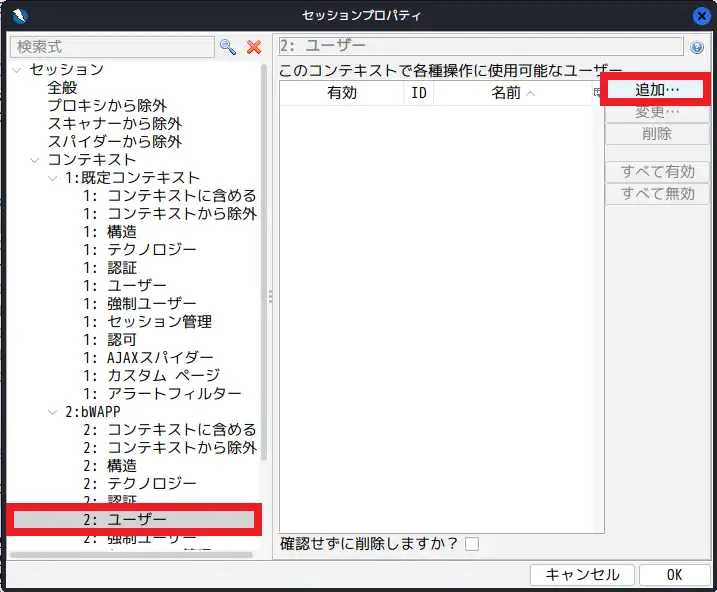Sort by the 名前 column header
Viewport: 717px width, 592px height.
(x=512, y=93)
